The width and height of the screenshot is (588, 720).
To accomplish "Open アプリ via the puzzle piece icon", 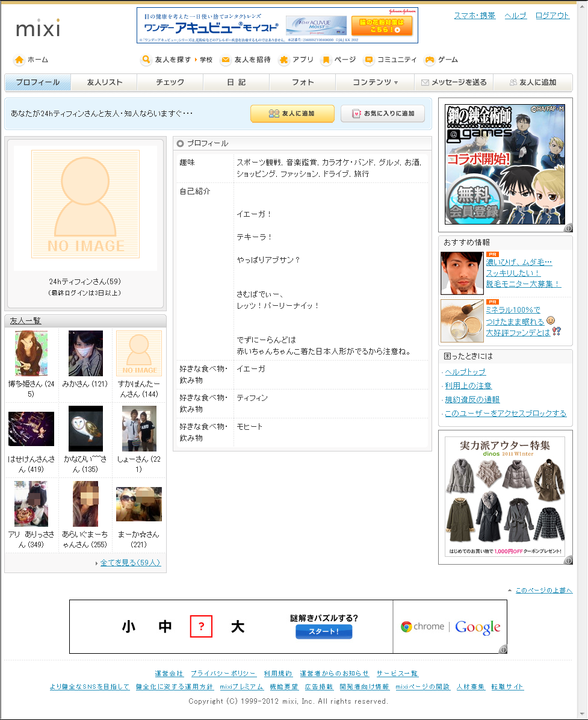I will 283,60.
